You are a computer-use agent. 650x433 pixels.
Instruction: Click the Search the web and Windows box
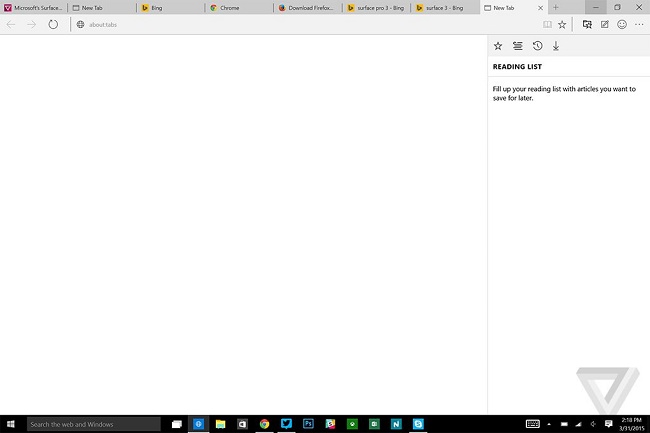coord(93,424)
